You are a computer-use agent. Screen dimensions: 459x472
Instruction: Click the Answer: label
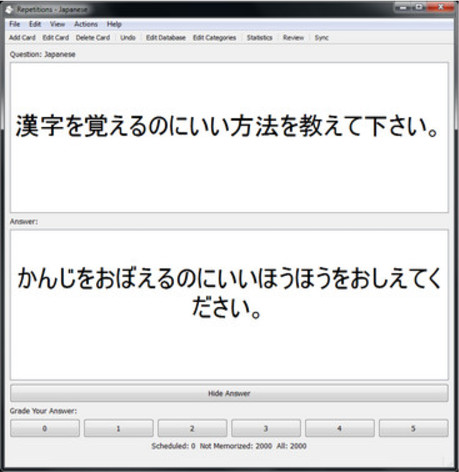pos(24,221)
